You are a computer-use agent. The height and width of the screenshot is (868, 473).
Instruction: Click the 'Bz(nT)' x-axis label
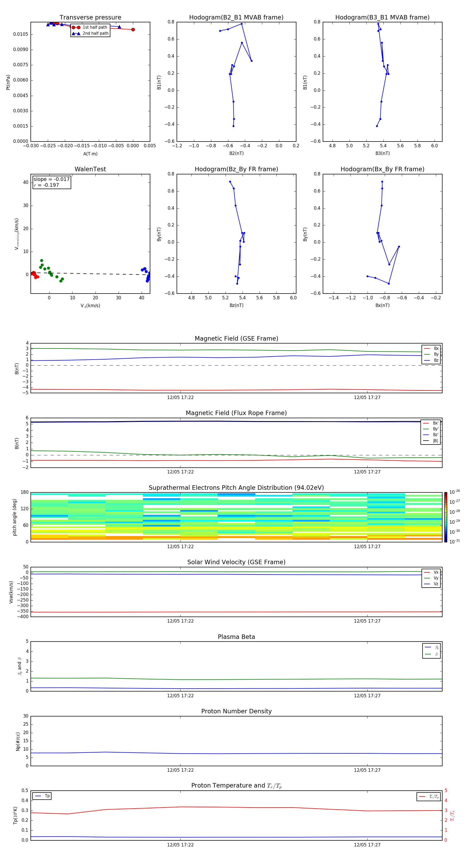(236, 305)
